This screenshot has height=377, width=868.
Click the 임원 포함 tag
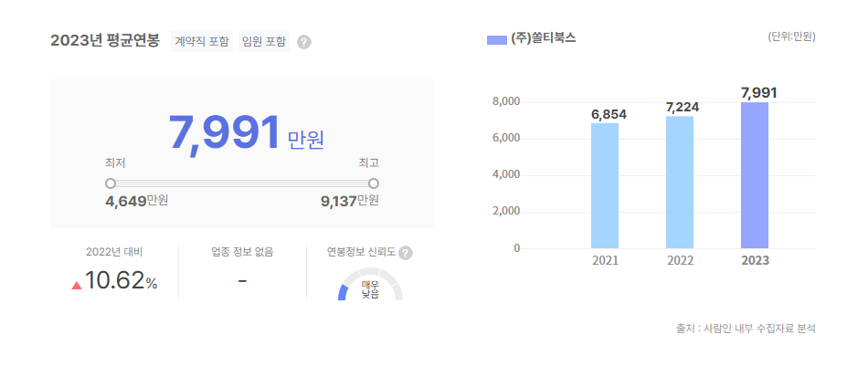tap(264, 41)
